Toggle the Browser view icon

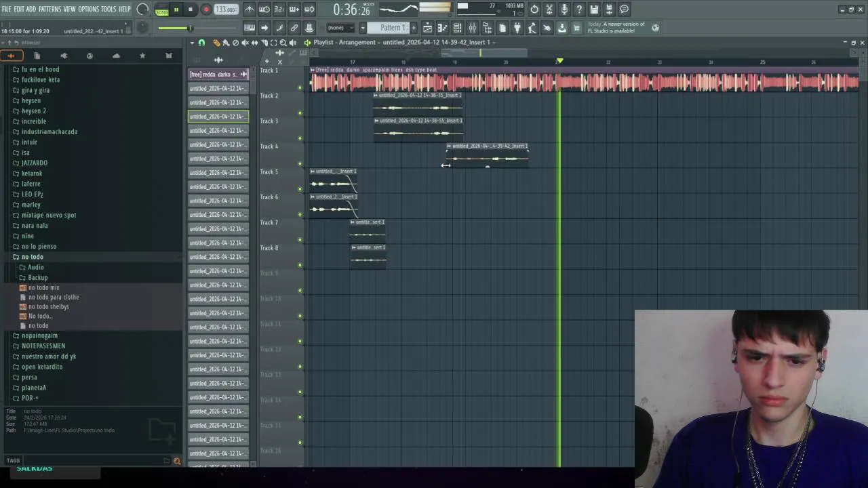487,28
